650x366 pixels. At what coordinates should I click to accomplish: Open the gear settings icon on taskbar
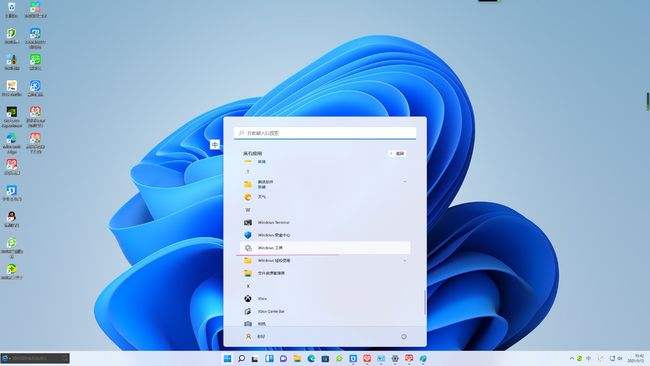(395, 359)
